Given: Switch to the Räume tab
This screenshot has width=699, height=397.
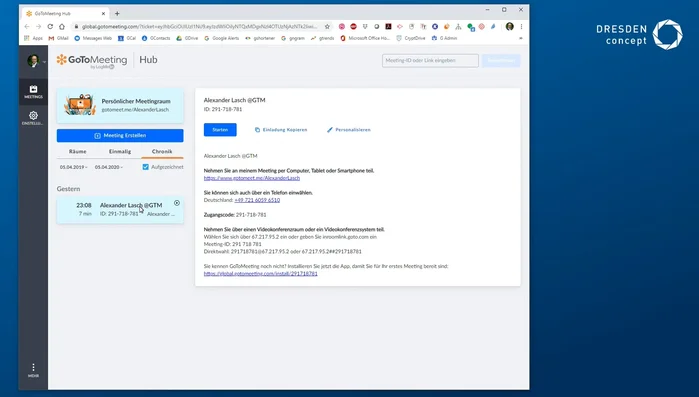Looking at the screenshot, I should (78, 151).
